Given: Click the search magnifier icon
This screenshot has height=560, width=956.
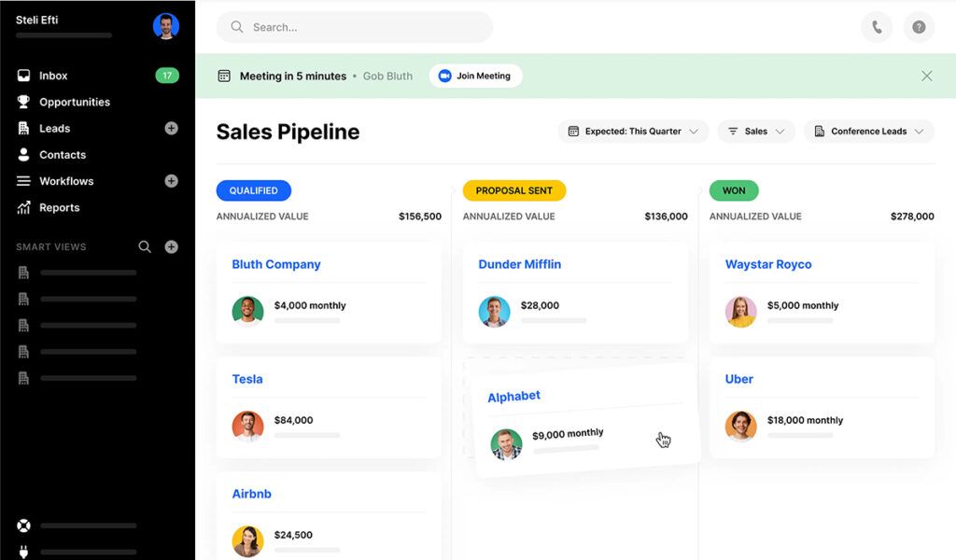Looking at the screenshot, I should 237,27.
